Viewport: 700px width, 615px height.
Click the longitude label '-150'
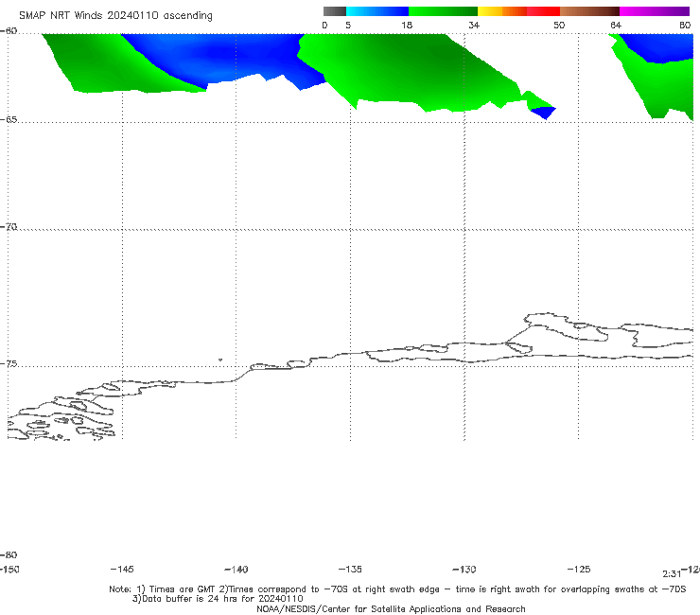(9, 570)
